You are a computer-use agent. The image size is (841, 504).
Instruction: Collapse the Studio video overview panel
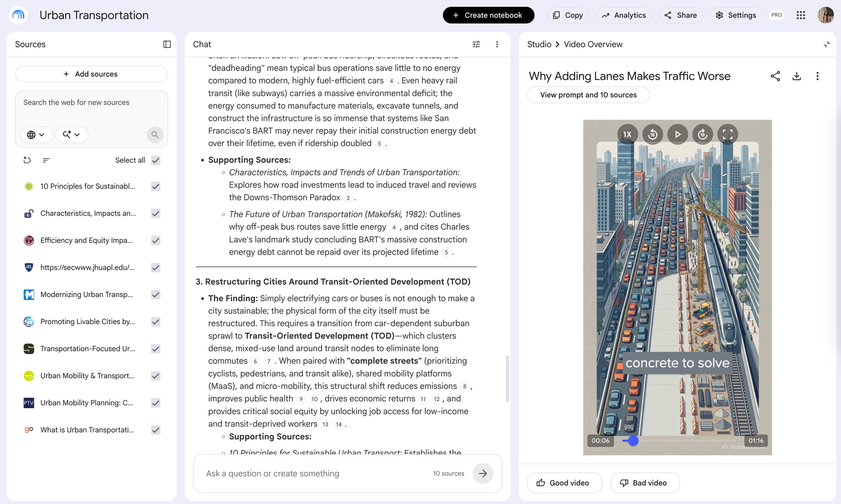pos(827,44)
